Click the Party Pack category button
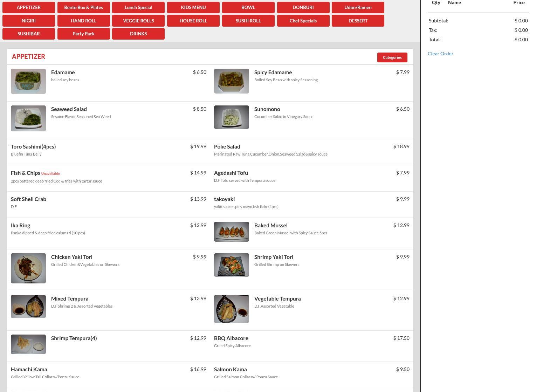This screenshot has width=536, height=392. tap(83, 34)
